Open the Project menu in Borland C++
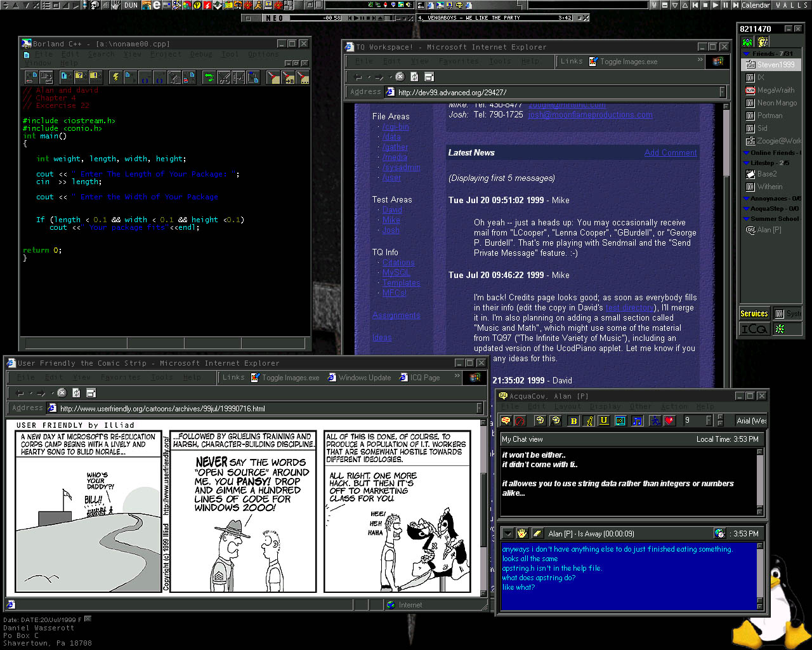Screen dimensions: 812x650 tap(166, 55)
